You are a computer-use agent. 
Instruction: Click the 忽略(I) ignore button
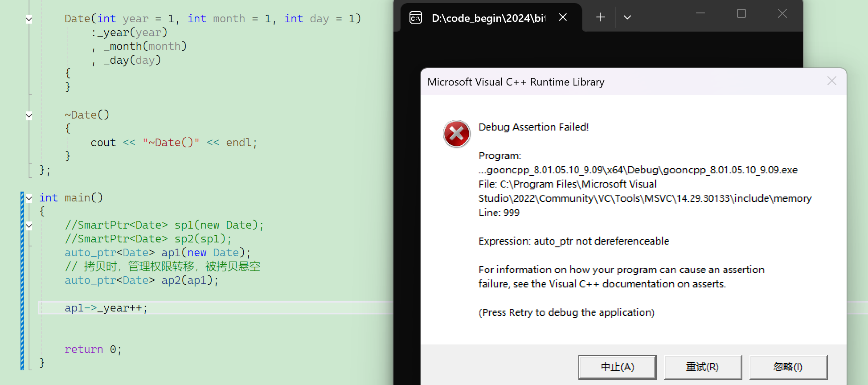click(788, 367)
